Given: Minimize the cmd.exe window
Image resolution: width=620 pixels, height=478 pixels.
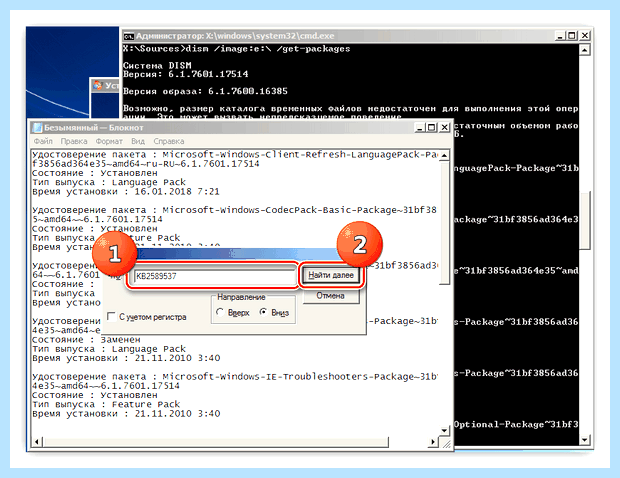Looking at the screenshot, I should click(x=560, y=36).
